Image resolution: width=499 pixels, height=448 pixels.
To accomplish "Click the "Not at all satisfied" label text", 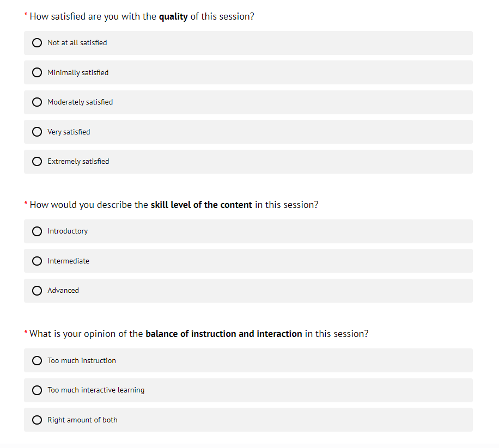I will [x=77, y=43].
